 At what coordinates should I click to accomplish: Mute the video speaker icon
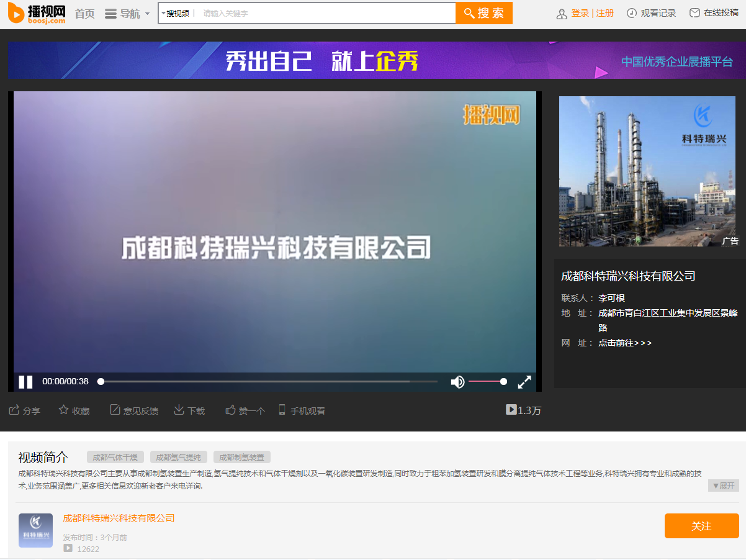pos(457,382)
